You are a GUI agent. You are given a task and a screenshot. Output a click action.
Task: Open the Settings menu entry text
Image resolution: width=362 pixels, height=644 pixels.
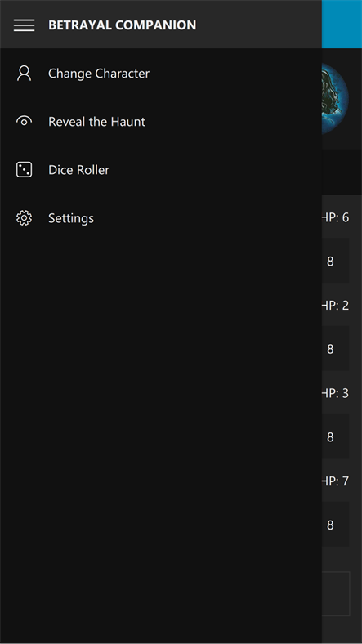pos(71,218)
